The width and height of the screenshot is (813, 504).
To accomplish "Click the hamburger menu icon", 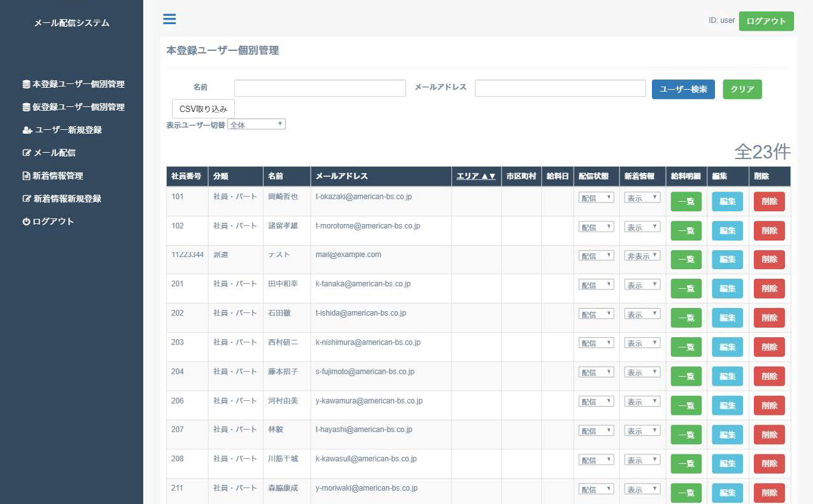I will pyautogui.click(x=169, y=19).
